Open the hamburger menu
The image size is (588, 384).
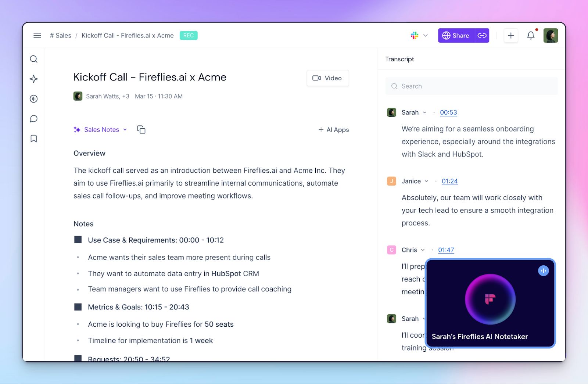[37, 36]
